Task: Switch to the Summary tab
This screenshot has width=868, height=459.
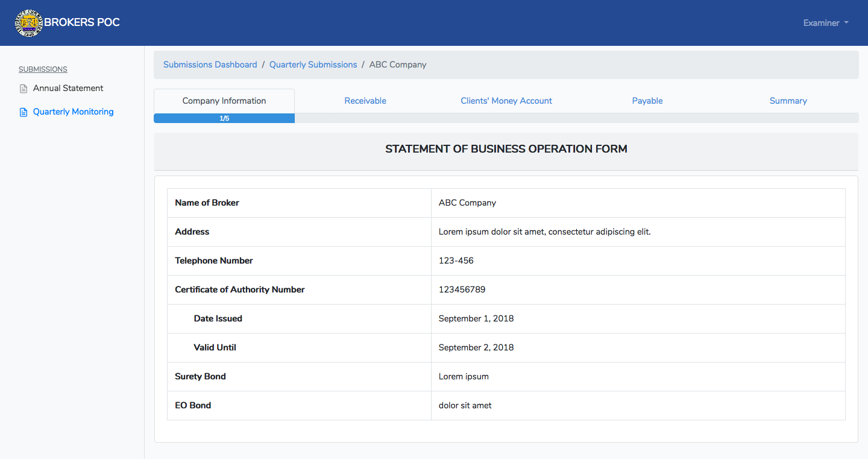Action: click(x=788, y=101)
